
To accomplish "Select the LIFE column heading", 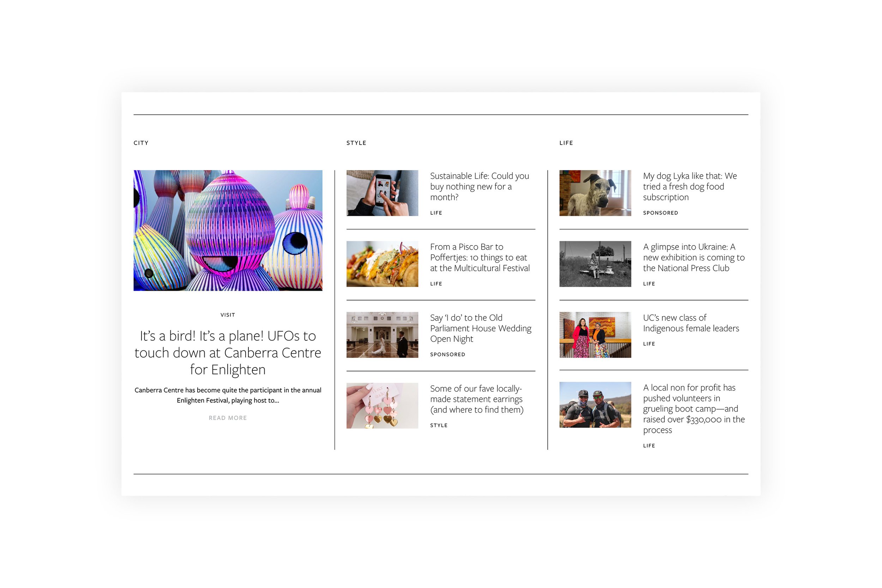I will [x=566, y=143].
